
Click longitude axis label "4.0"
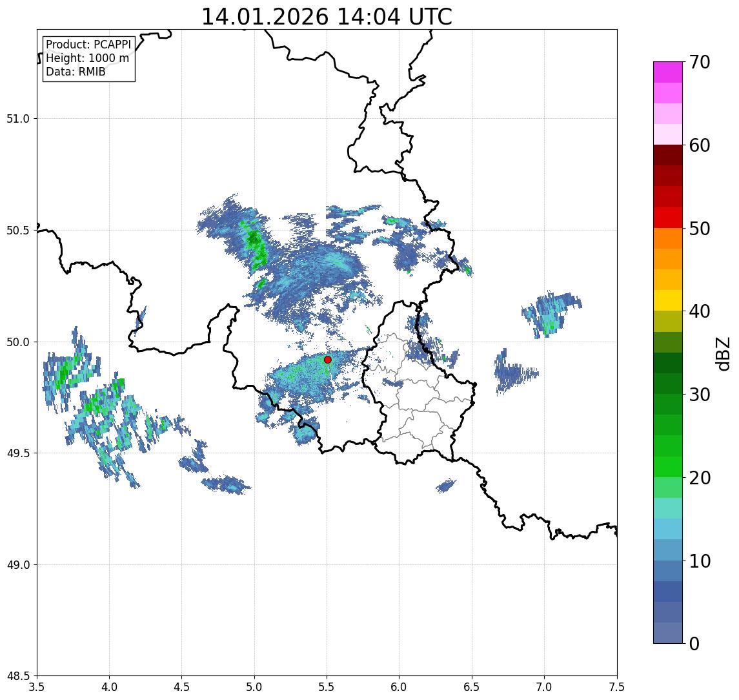click(x=109, y=687)
